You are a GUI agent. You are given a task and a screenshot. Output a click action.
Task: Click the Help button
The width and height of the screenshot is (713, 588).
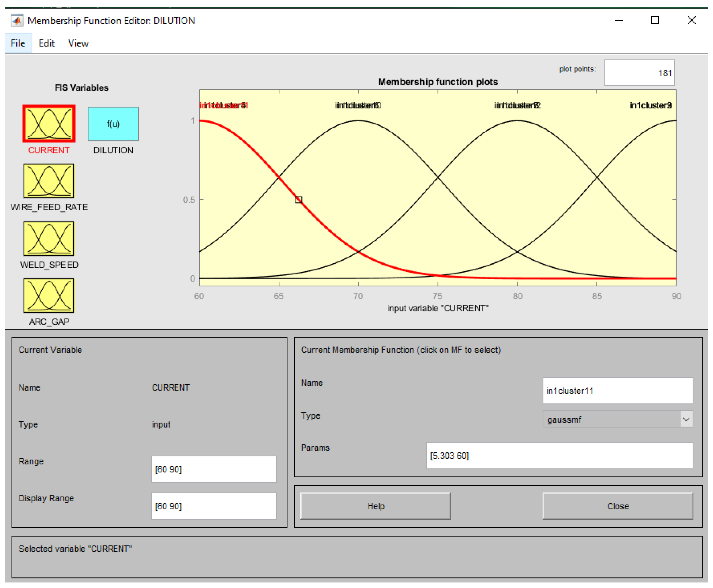coord(375,506)
